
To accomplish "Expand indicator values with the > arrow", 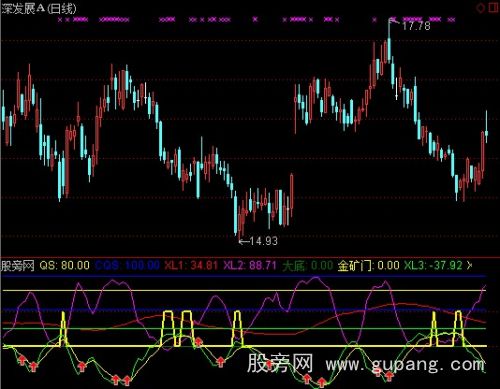I will pyautogui.click(x=470, y=266).
